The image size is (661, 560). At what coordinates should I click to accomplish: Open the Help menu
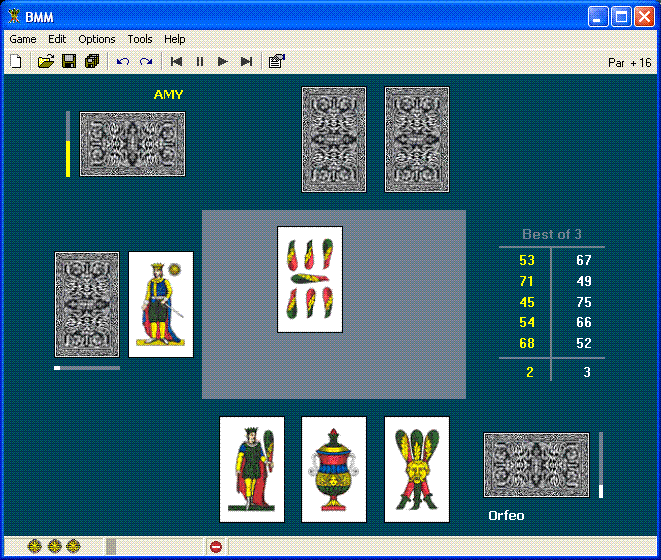tap(175, 39)
